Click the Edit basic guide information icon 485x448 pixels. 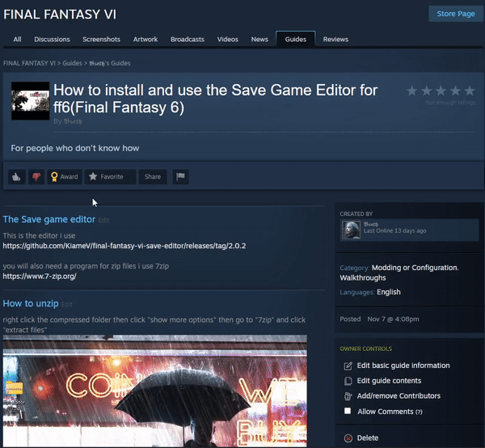click(x=348, y=366)
